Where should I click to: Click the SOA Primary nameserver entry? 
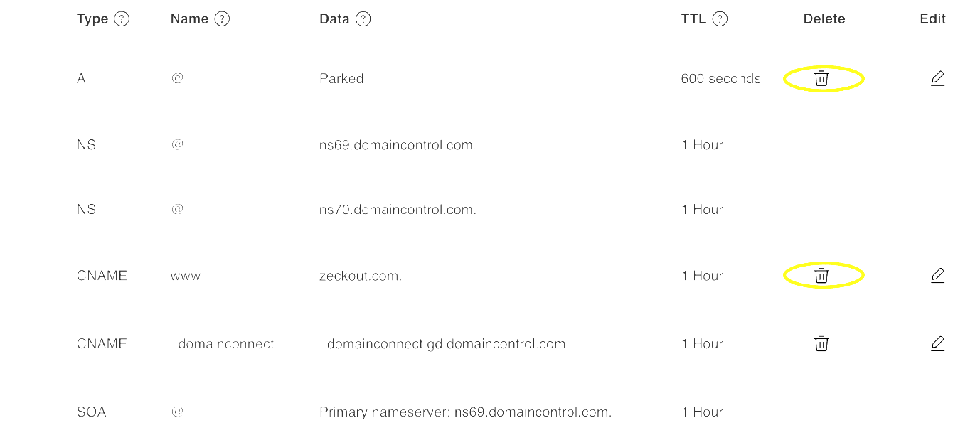click(465, 412)
